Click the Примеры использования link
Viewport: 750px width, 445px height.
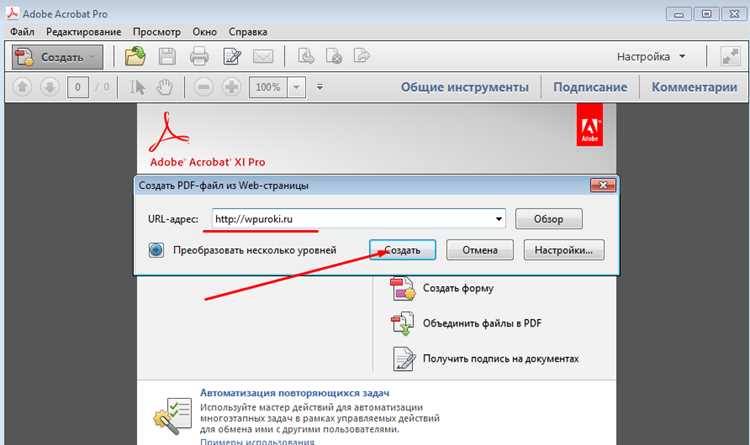(x=257, y=441)
